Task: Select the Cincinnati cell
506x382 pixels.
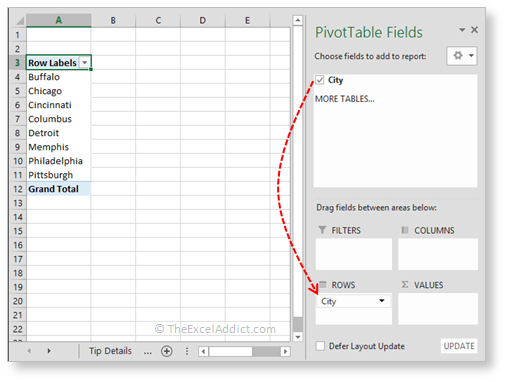Action: click(59, 105)
